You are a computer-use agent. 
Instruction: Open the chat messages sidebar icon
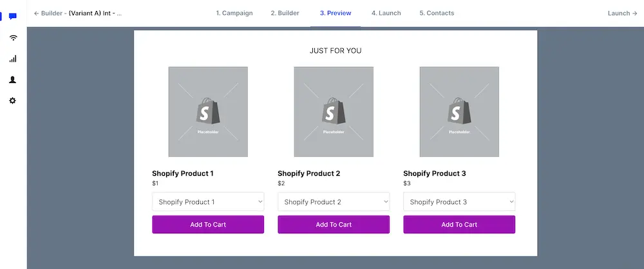tap(13, 17)
